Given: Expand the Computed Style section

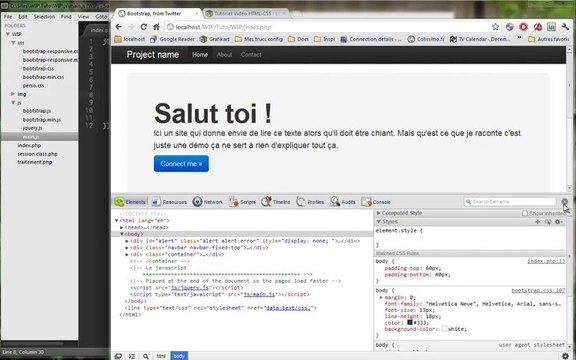Looking at the screenshot, I should point(378,213).
